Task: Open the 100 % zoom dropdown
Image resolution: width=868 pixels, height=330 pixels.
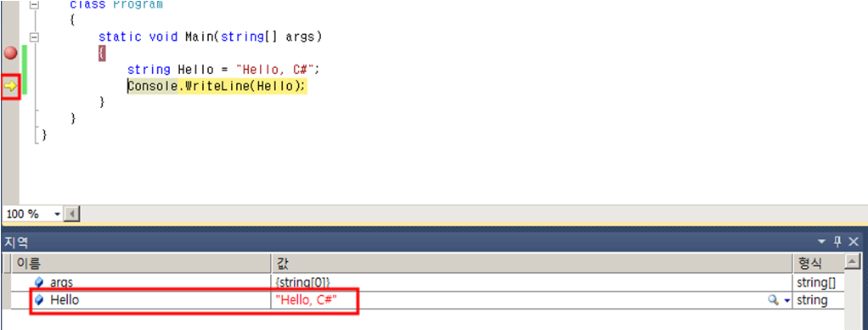Action: 57,214
